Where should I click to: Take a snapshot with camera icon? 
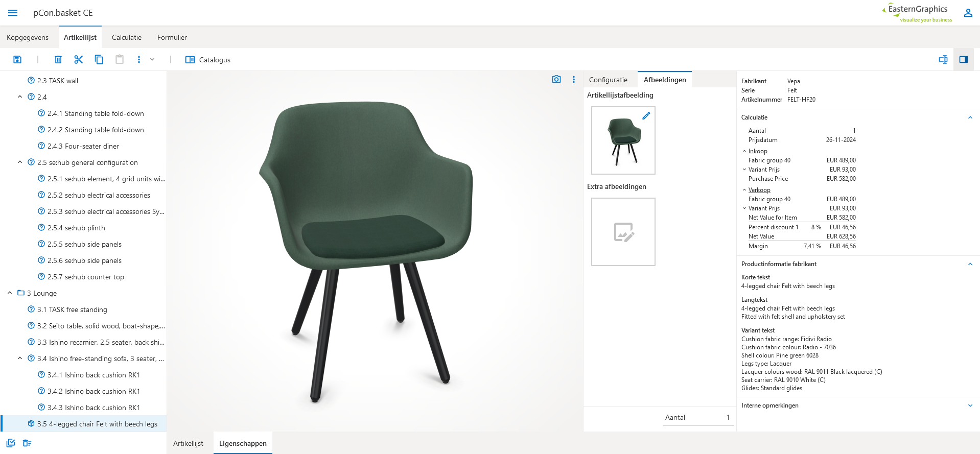(556, 79)
